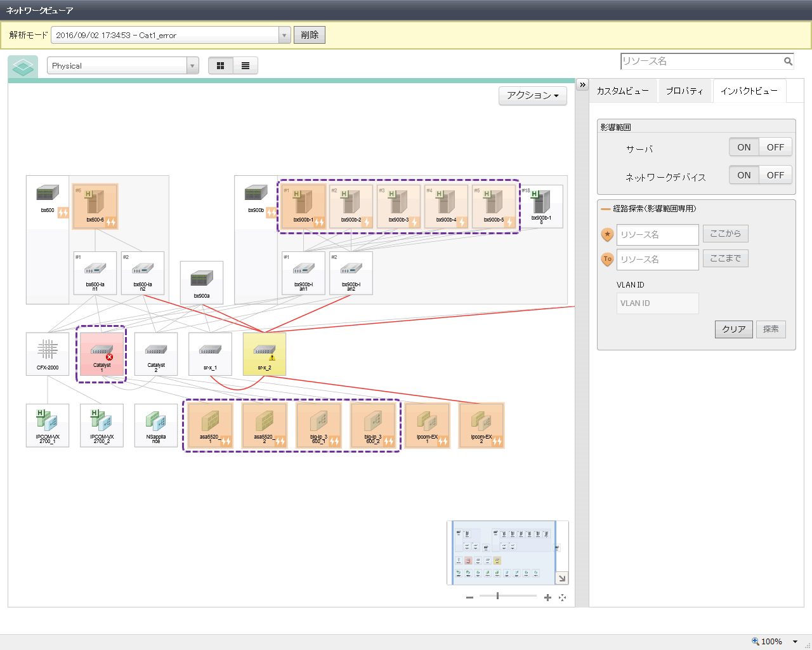Select the asa5520_1 firewall node

(x=210, y=425)
